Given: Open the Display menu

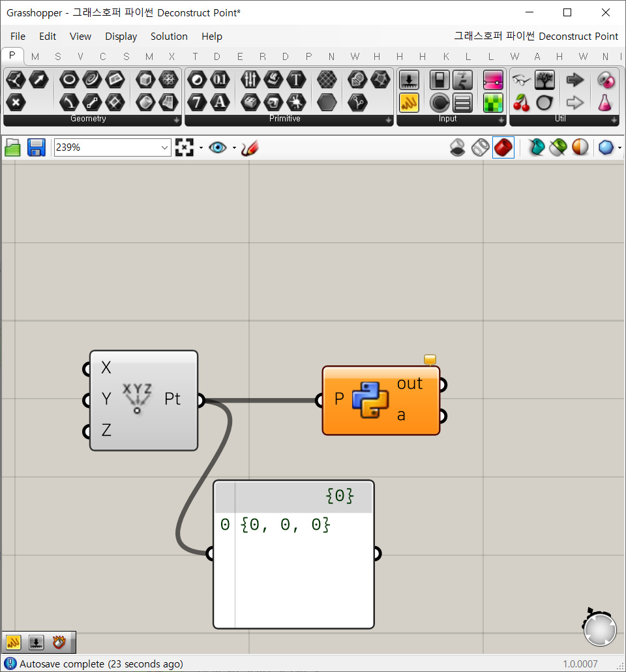Looking at the screenshot, I should click(121, 37).
